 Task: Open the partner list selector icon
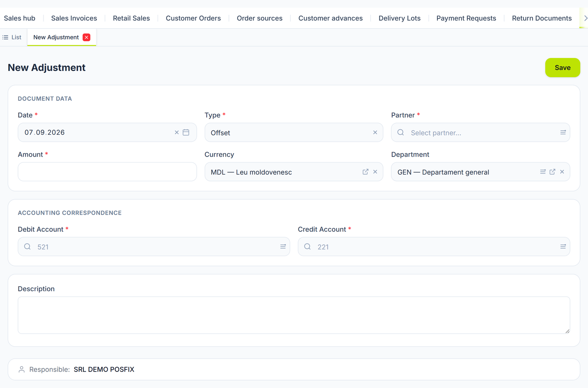(x=563, y=132)
